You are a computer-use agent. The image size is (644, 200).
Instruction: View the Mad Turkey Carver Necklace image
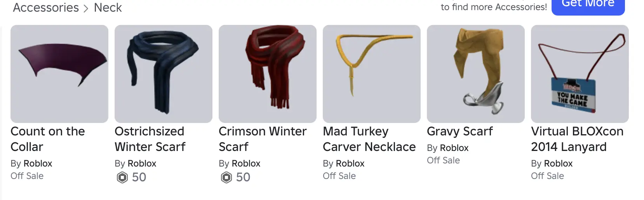[x=372, y=74]
